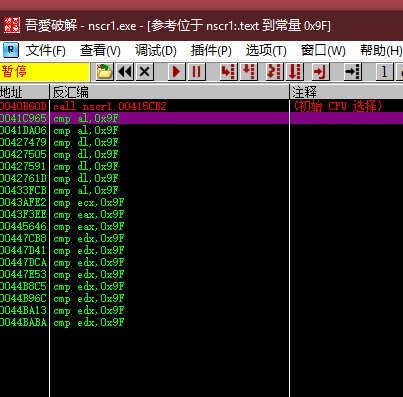The width and height of the screenshot is (403, 397).
Task: Click the trace into icon
Action: click(274, 71)
